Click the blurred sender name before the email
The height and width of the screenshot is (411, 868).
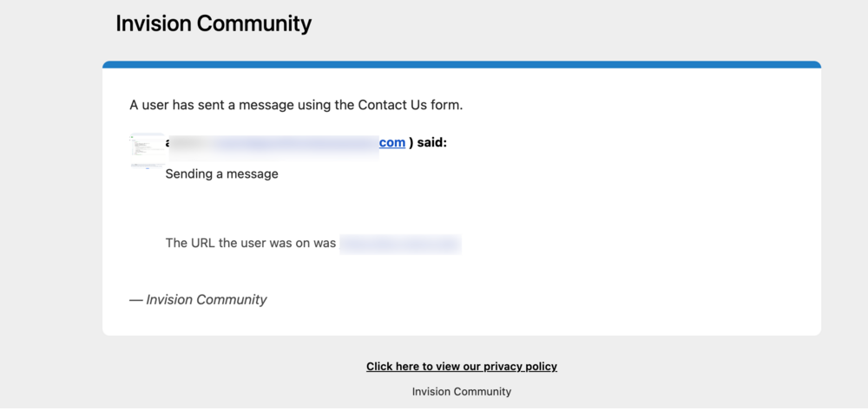pyautogui.click(x=190, y=143)
